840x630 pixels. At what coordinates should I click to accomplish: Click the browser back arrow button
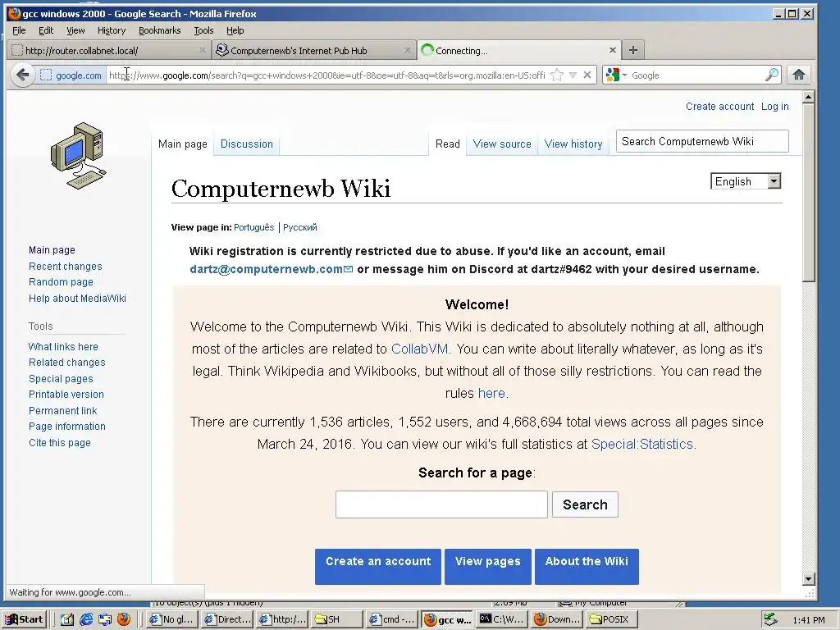pyautogui.click(x=22, y=75)
